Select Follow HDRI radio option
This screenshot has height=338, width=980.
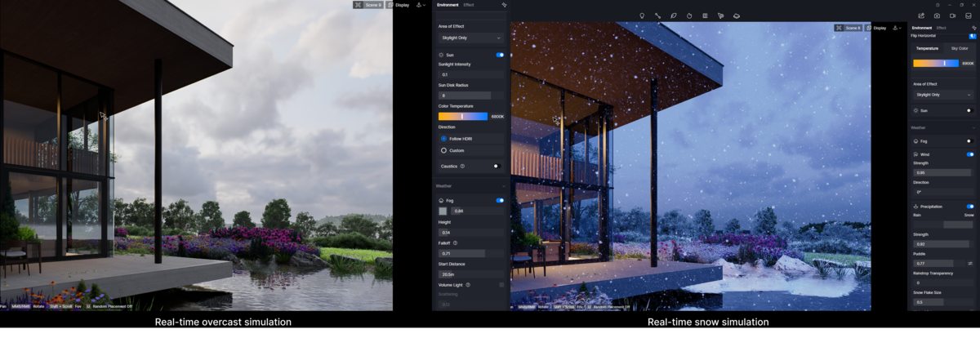[x=443, y=139]
